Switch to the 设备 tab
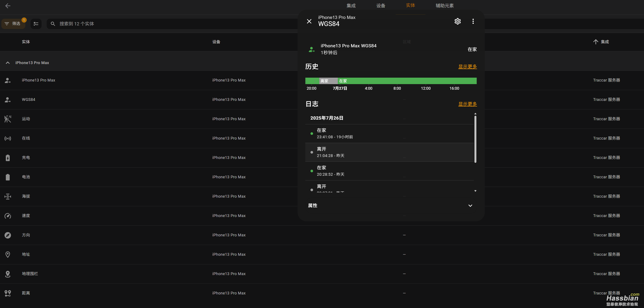644x308 pixels. (x=381, y=6)
